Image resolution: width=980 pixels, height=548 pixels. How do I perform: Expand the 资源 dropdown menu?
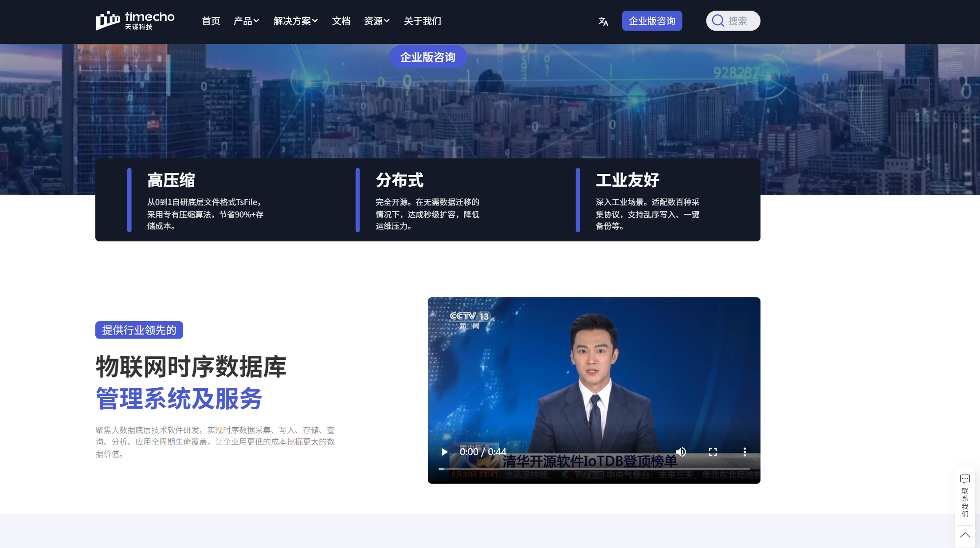[376, 21]
